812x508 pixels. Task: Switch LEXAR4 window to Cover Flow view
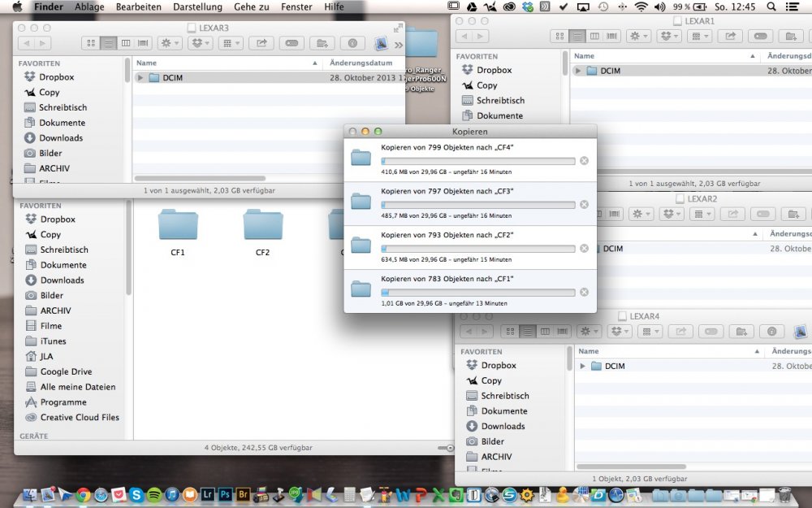562,332
